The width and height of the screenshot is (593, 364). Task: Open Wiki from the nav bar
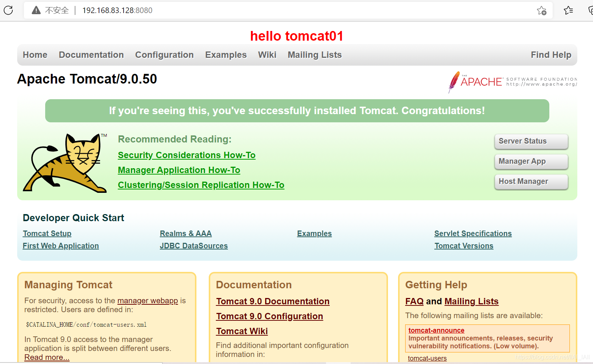tap(267, 55)
